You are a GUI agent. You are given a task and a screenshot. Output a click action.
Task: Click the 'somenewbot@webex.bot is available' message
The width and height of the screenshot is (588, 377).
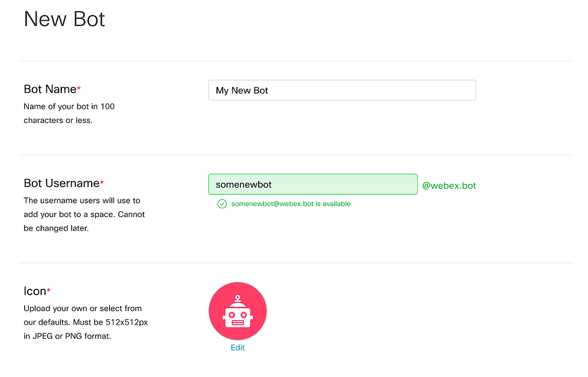(x=290, y=204)
